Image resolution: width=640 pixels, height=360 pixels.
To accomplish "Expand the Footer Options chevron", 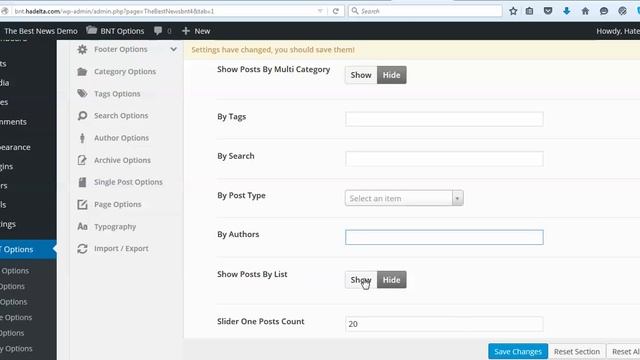I will tap(173, 49).
